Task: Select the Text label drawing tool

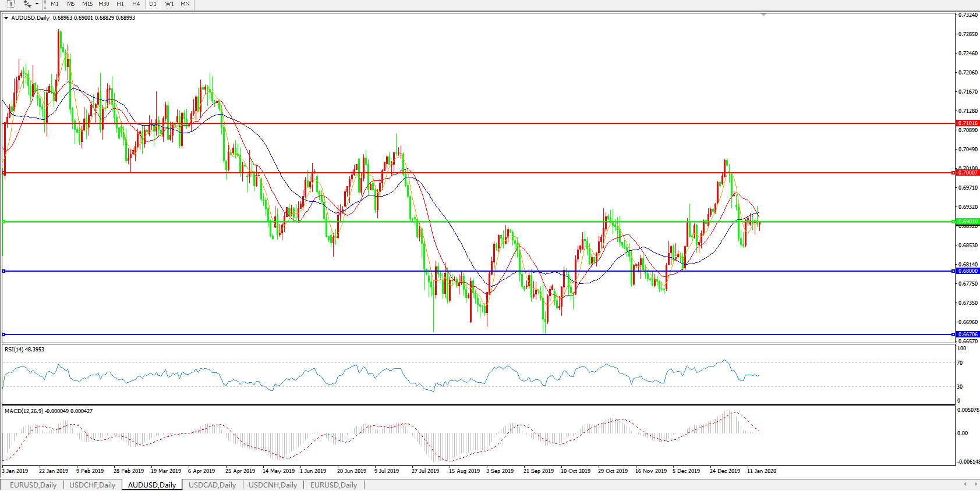Action: pos(10,4)
